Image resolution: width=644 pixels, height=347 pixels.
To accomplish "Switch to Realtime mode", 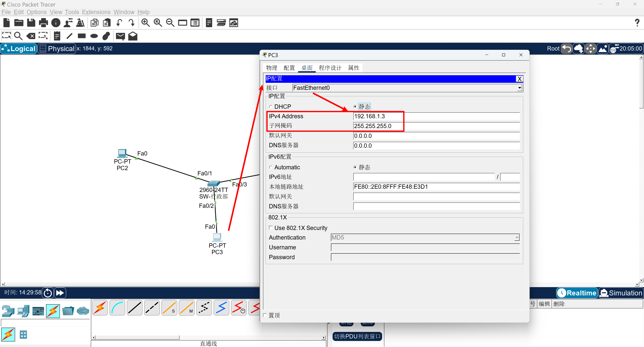I will coord(577,293).
